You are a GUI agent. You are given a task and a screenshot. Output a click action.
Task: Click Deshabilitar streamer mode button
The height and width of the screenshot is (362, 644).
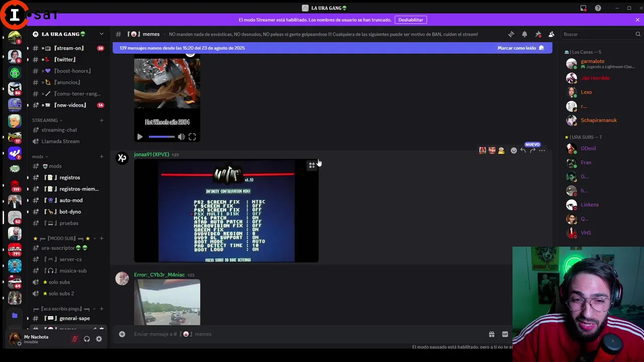pyautogui.click(x=411, y=20)
